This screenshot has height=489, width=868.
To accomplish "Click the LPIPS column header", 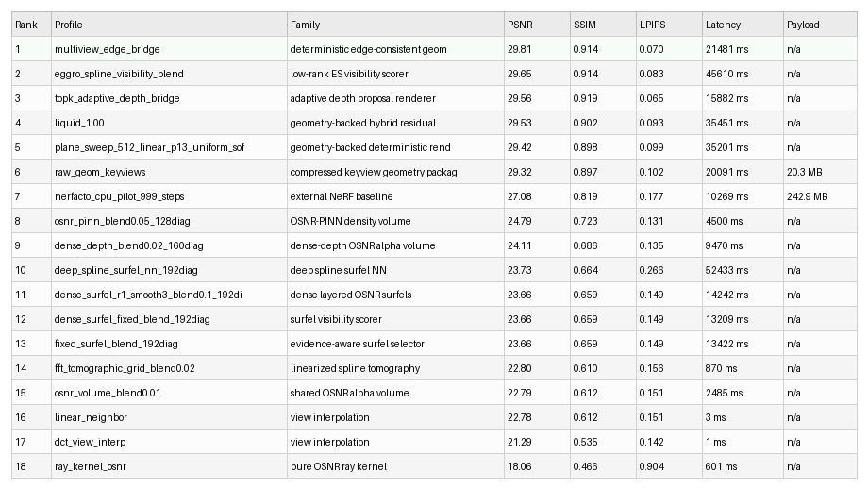I will pos(669,25).
